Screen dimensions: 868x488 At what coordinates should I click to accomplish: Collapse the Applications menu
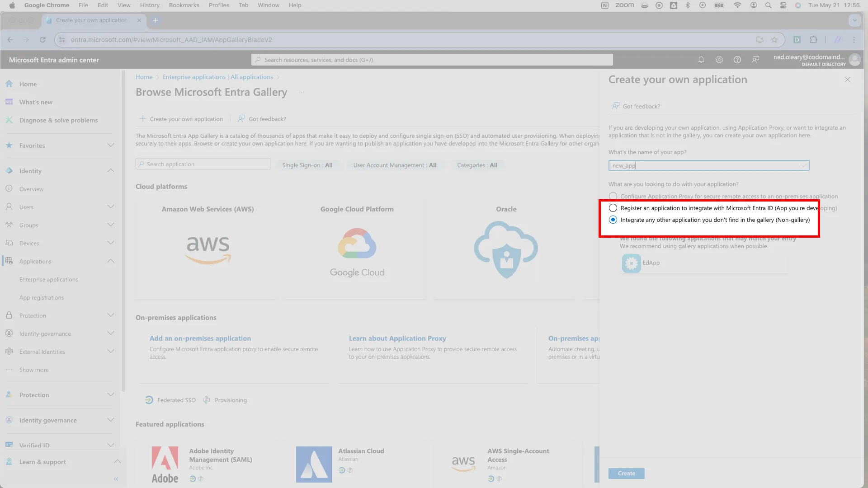click(x=111, y=261)
